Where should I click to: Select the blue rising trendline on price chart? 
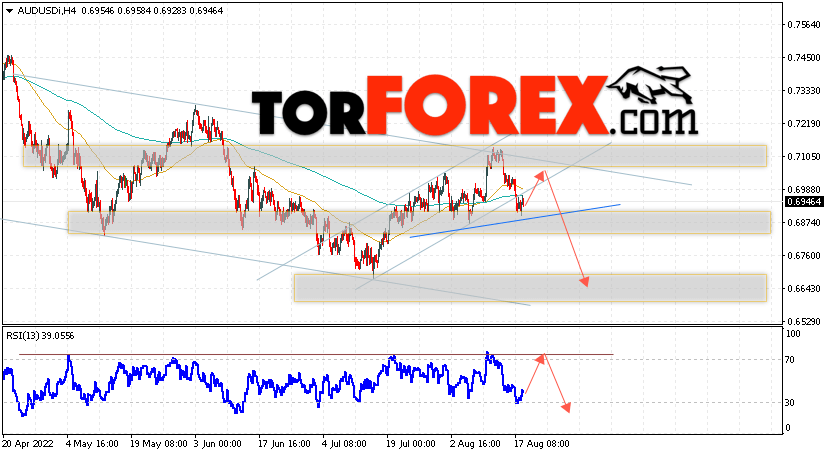point(515,221)
